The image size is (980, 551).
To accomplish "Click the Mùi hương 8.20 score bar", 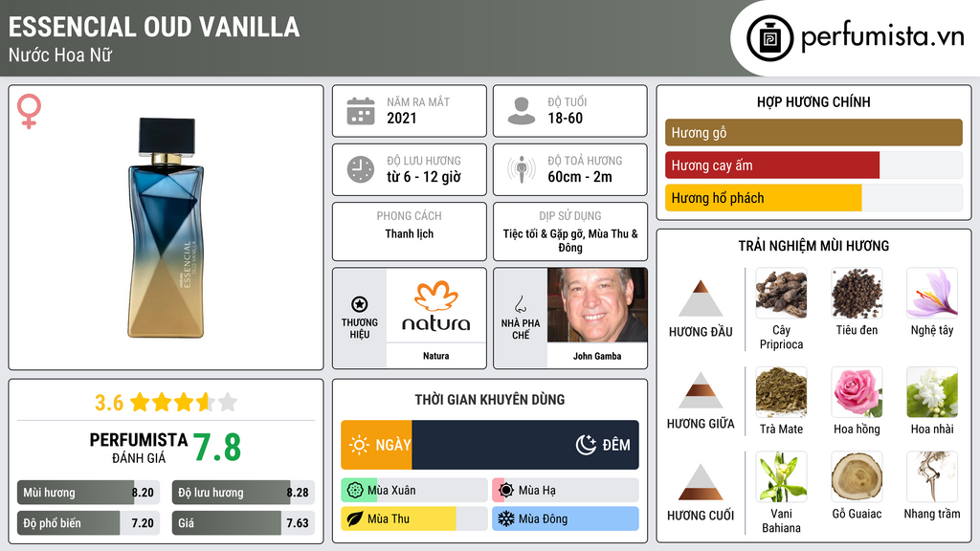I will click(89, 493).
